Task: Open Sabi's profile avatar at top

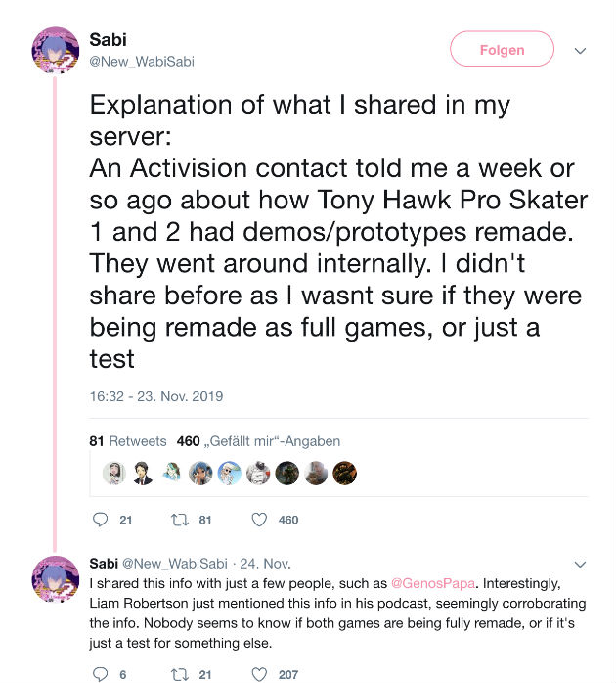Action: [x=56, y=51]
